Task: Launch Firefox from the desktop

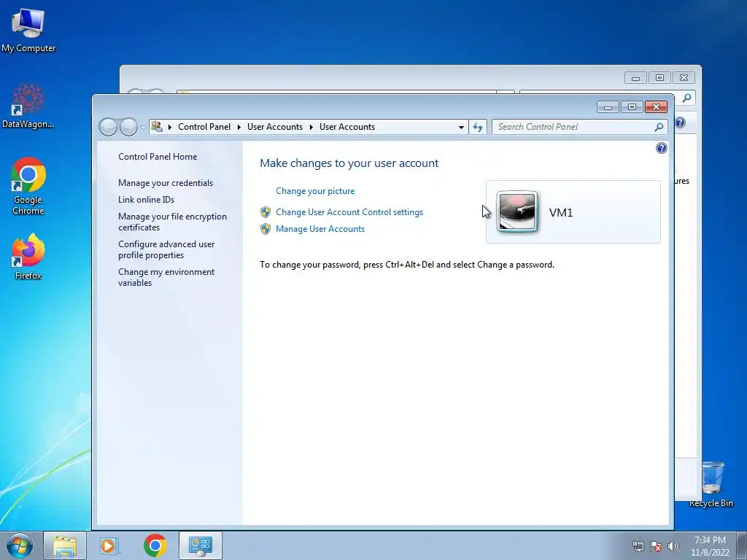Action: pyautogui.click(x=28, y=256)
